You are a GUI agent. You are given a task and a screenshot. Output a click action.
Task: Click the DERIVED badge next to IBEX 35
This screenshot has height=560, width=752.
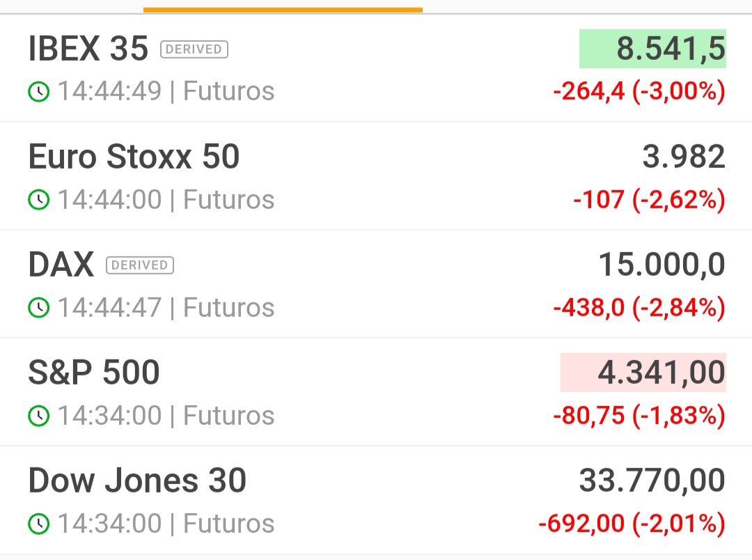(x=194, y=49)
